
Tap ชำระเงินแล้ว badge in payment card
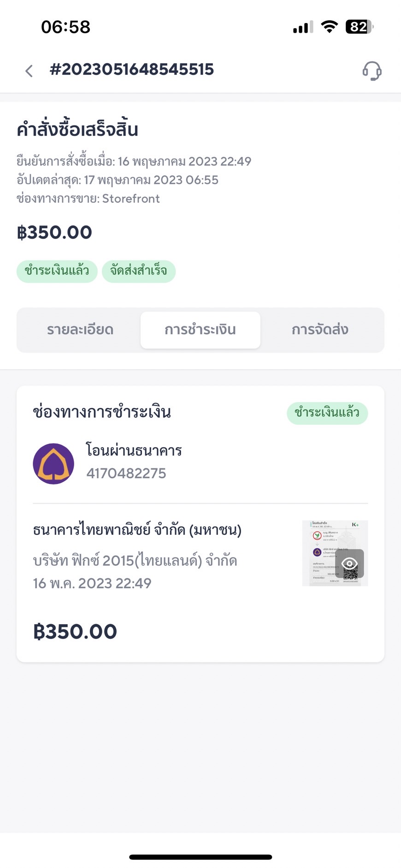(x=327, y=413)
